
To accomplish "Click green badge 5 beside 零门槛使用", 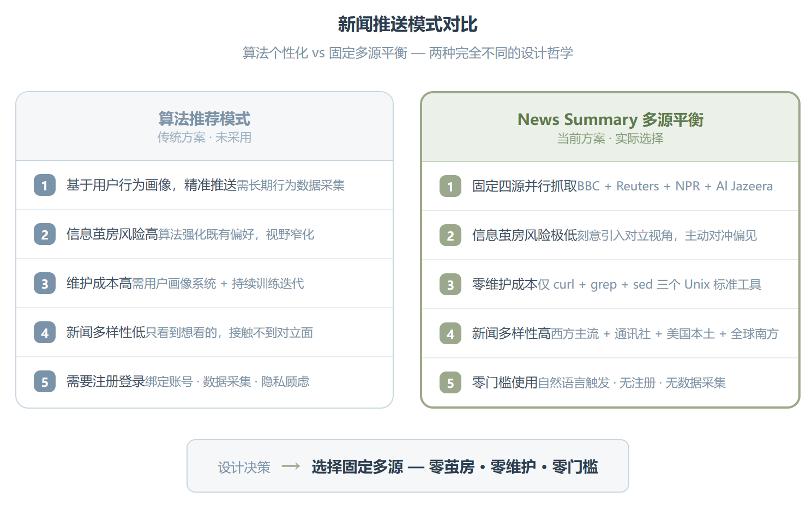I will 450,382.
